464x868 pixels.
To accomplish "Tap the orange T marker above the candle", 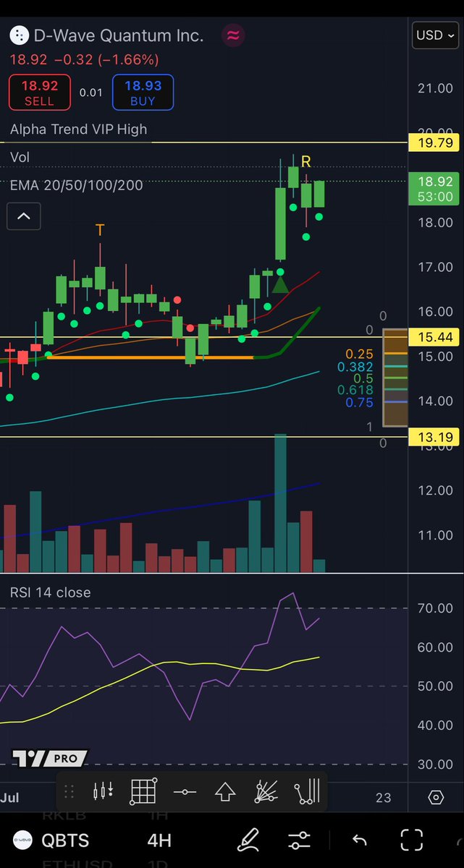I will tap(100, 230).
